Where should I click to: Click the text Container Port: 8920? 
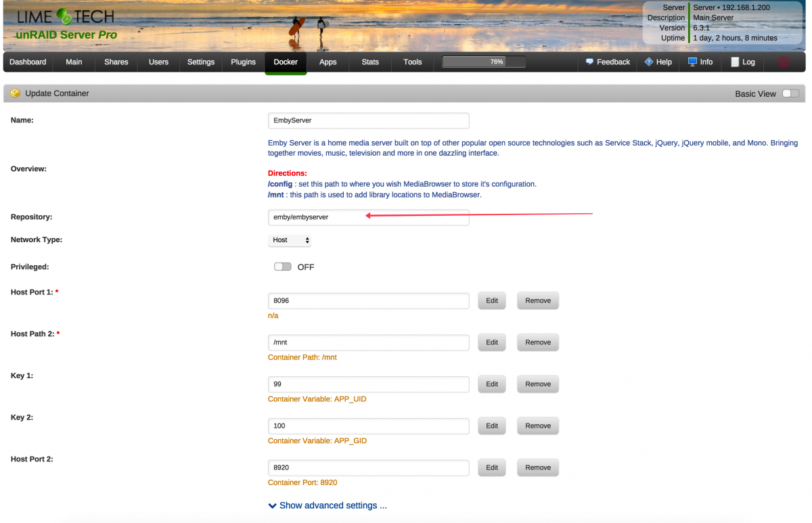[302, 482]
